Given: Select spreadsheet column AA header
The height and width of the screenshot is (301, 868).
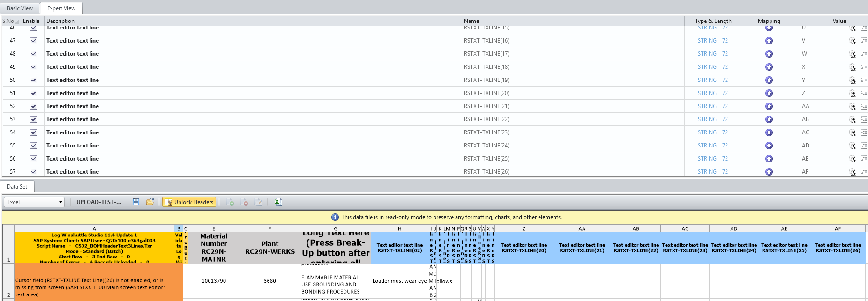Looking at the screenshot, I should 582,228.
